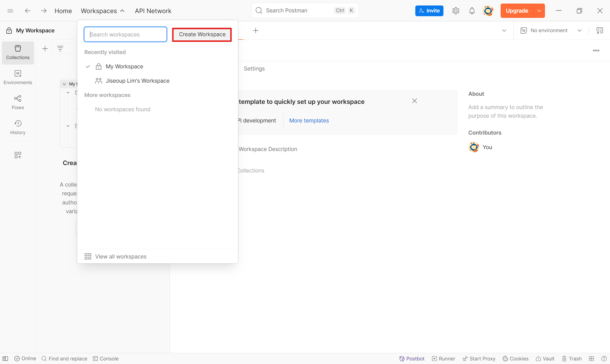Image resolution: width=610 pixels, height=364 pixels.
Task: Close the template suggestion banner
Action: tap(414, 101)
